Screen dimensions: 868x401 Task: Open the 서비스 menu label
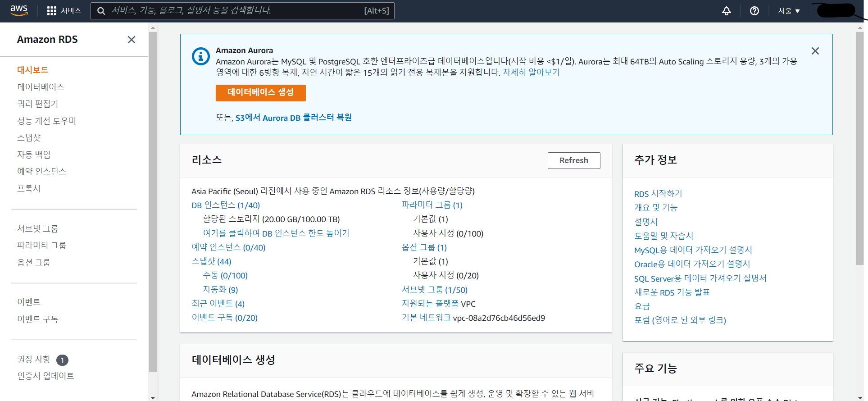(x=71, y=11)
